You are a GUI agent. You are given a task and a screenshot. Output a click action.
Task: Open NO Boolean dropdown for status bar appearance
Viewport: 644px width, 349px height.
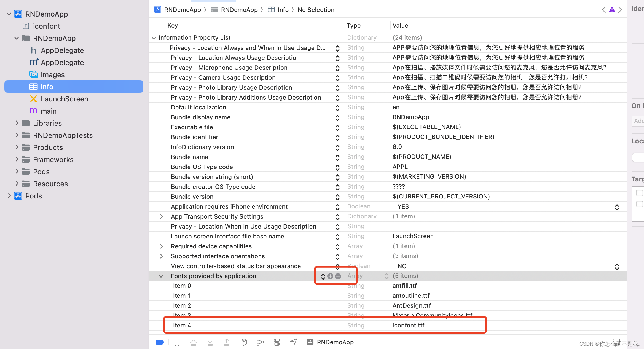[x=617, y=267]
